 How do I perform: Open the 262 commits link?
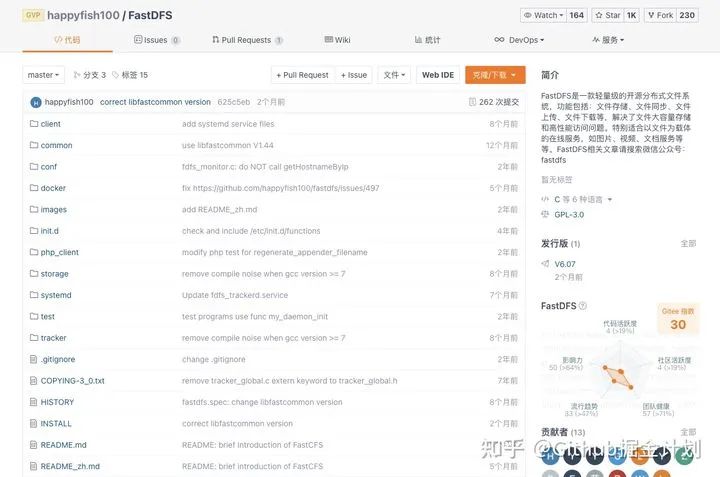(x=499, y=102)
